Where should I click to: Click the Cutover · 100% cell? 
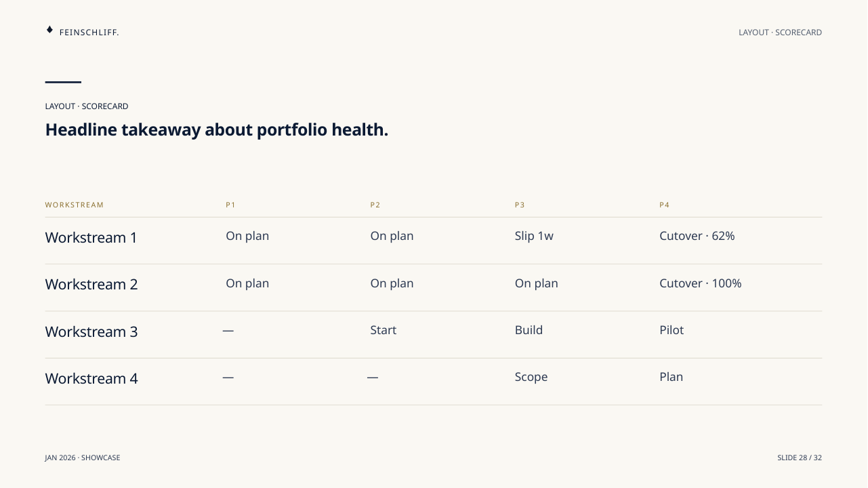[701, 283]
